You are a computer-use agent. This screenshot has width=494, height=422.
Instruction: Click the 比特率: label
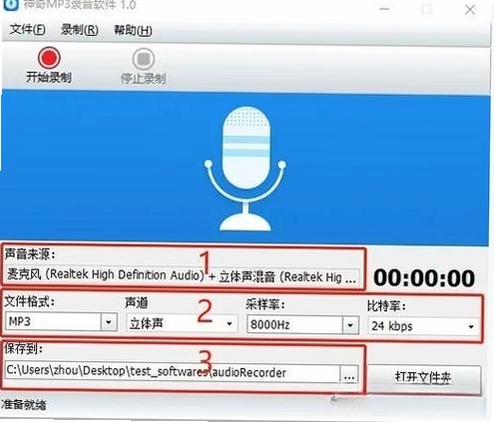(x=387, y=305)
